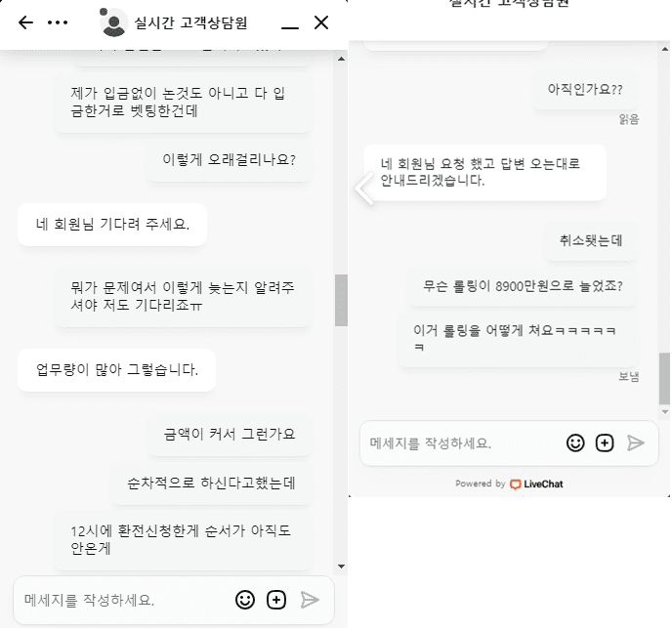Select message '네 회원님 기다려 주세요.'

tap(112, 225)
